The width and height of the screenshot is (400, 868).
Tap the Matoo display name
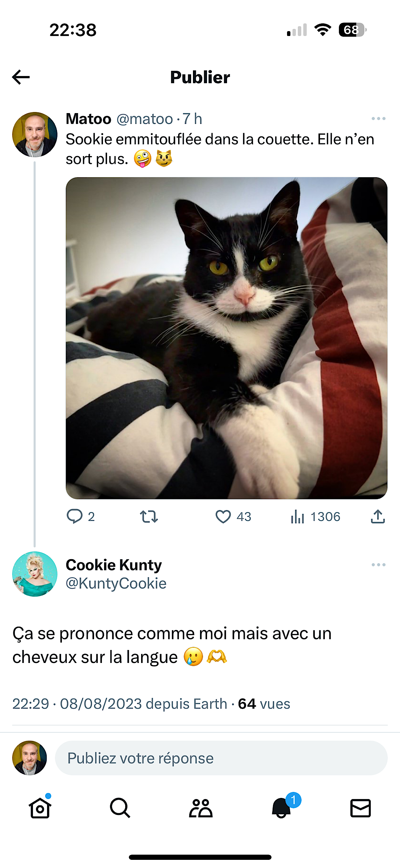(x=89, y=119)
